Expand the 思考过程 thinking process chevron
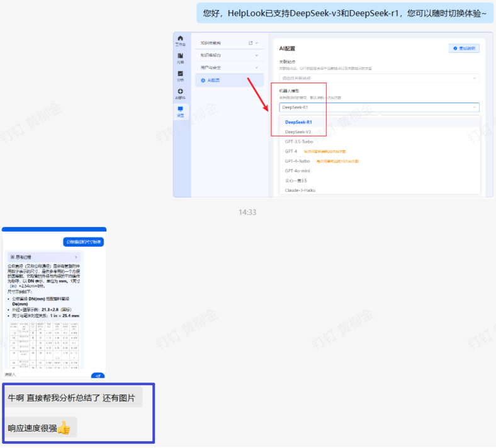The image size is (496, 448). point(76,257)
